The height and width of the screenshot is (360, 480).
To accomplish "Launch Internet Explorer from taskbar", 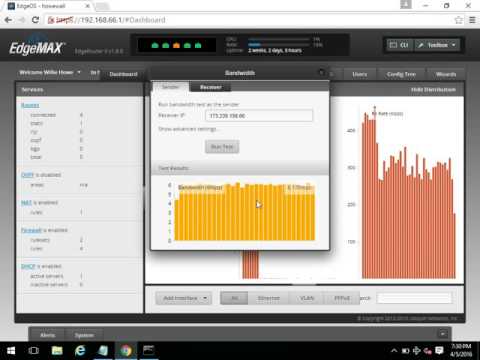I will [80, 351].
